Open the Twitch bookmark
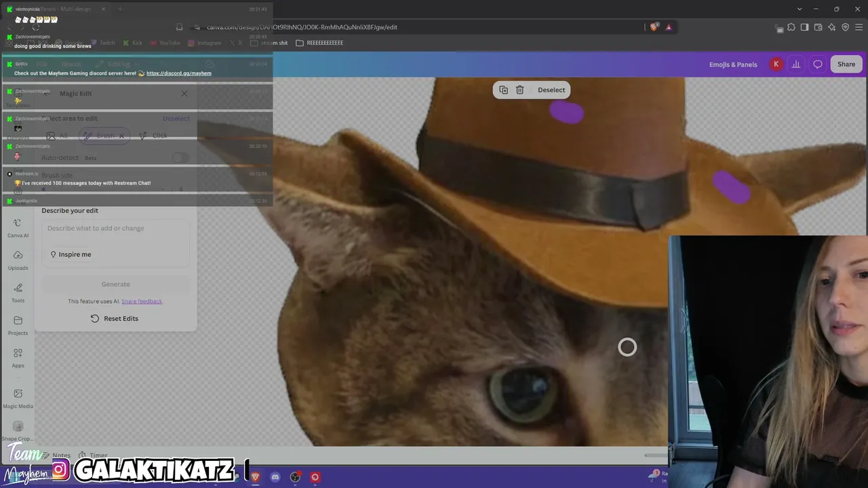This screenshot has height=488, width=868. 103,43
